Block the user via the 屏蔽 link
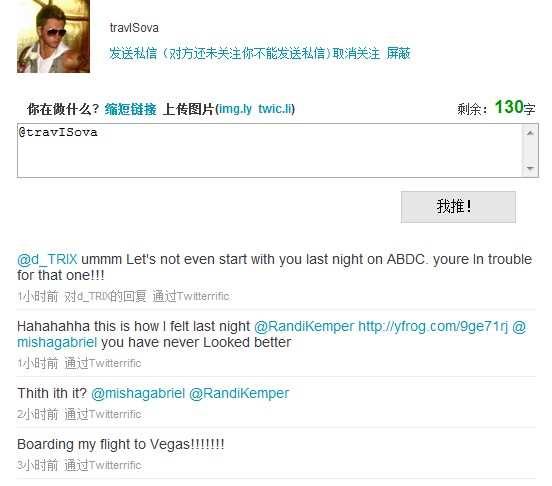552x486 pixels. (398, 53)
